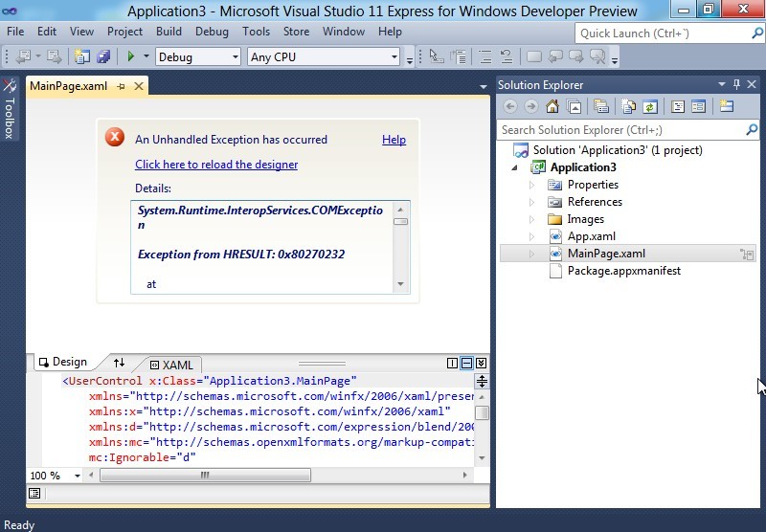766x532 pixels.
Task: Switch to the Design tab
Action: click(x=63, y=362)
